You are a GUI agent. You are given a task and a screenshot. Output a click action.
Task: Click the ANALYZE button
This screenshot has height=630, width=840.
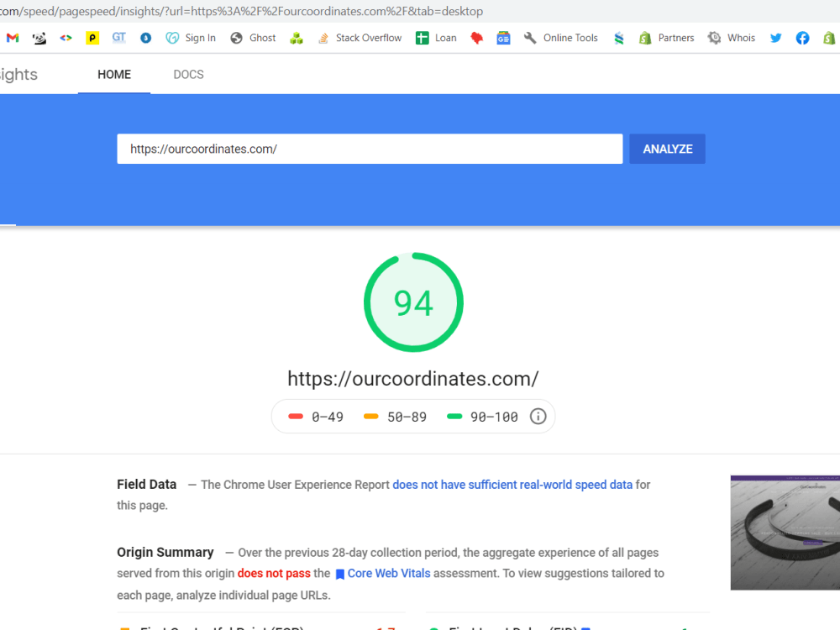pos(668,149)
